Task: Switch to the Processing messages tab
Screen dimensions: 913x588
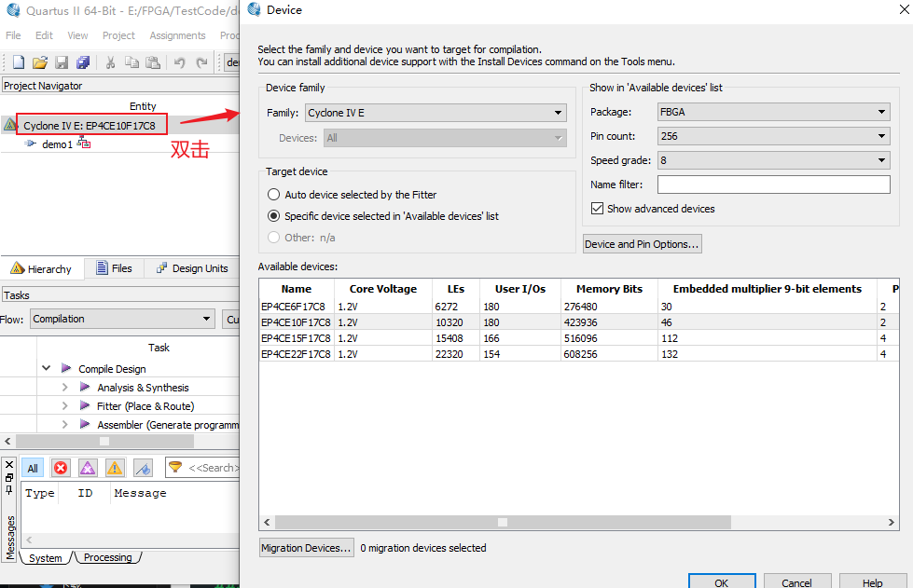Action: point(108,557)
